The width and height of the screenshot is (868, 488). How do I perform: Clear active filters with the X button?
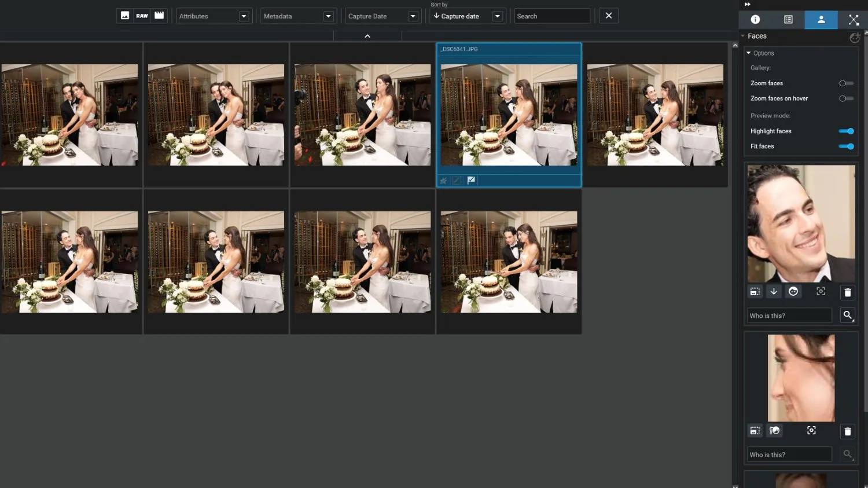pyautogui.click(x=608, y=16)
